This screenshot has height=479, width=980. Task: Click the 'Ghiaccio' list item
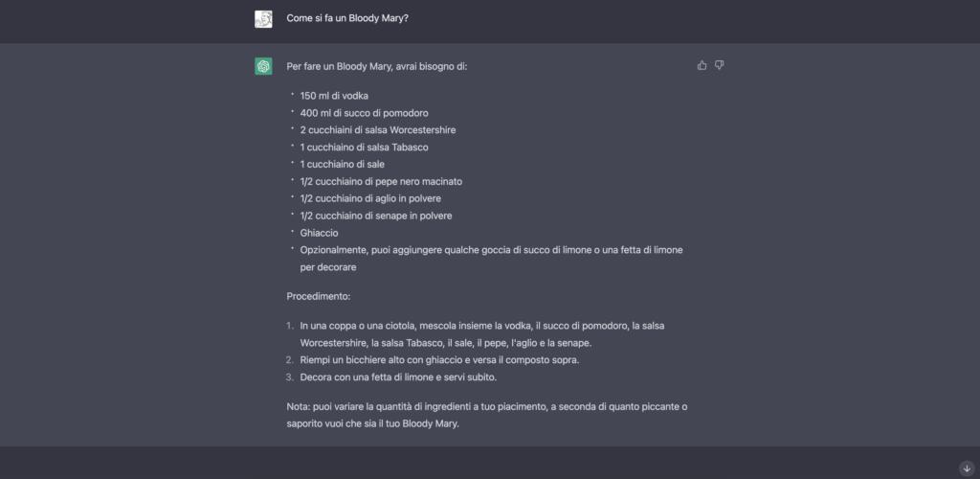(320, 233)
